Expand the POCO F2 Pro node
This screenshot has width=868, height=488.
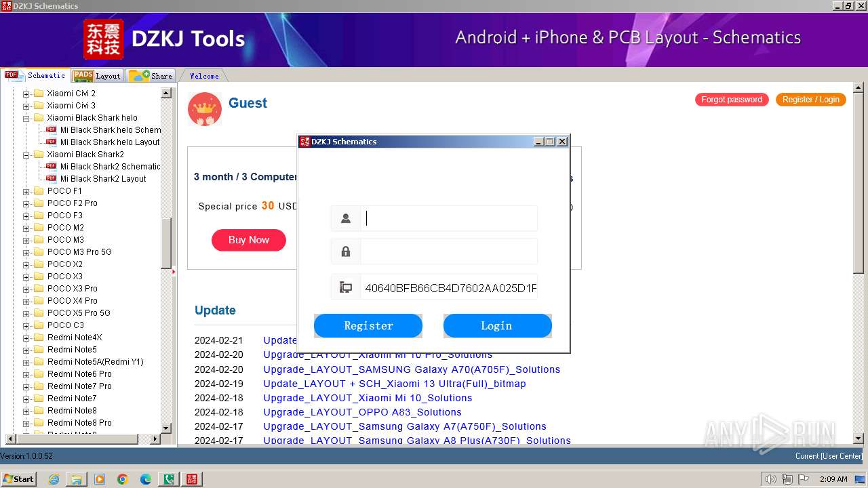tap(26, 203)
